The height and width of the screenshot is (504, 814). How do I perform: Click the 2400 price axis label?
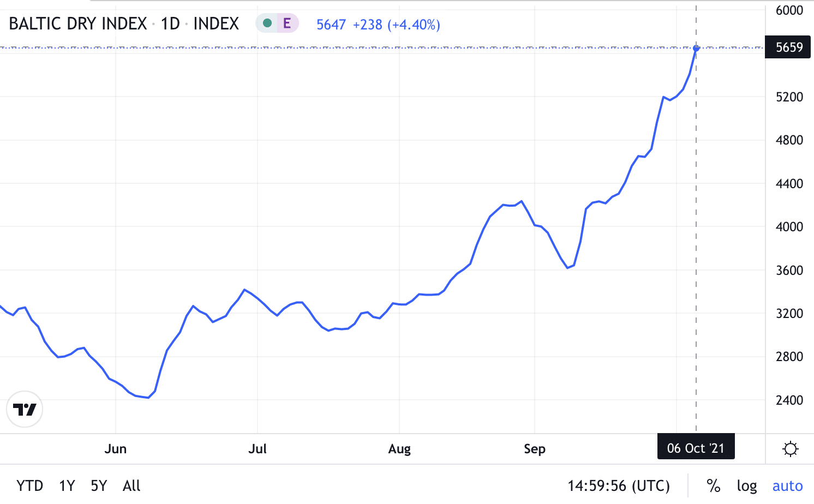point(789,400)
